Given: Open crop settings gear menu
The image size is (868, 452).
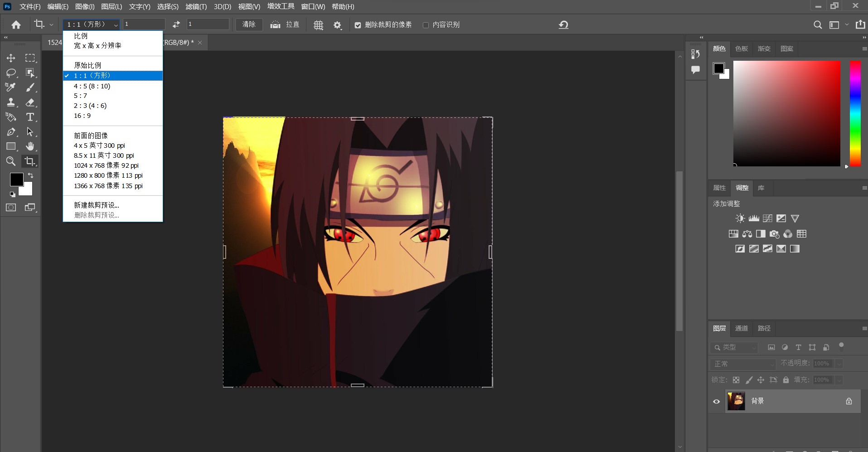Looking at the screenshot, I should (x=337, y=25).
